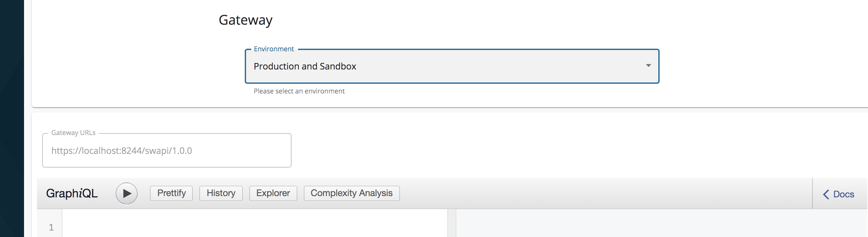This screenshot has width=868, height=237.
Task: Click the Prettify button
Action: (171, 193)
